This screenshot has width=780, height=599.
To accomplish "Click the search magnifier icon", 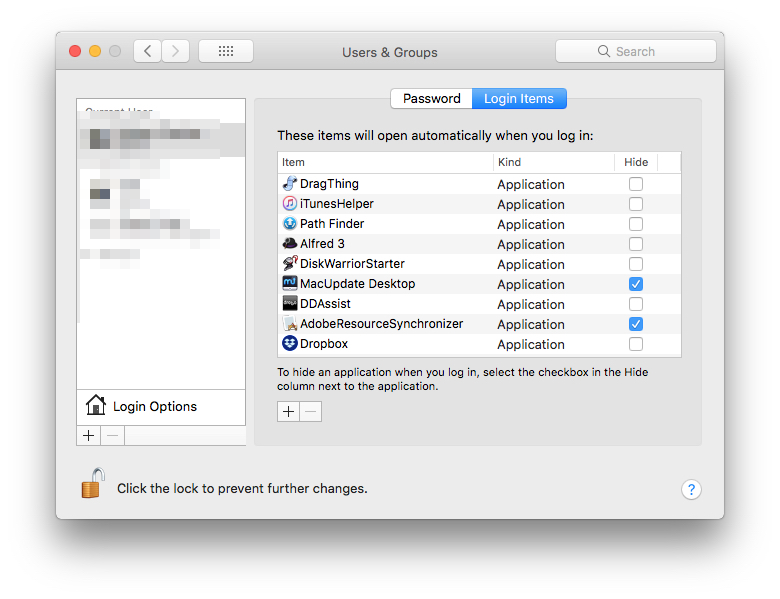I will (x=603, y=51).
